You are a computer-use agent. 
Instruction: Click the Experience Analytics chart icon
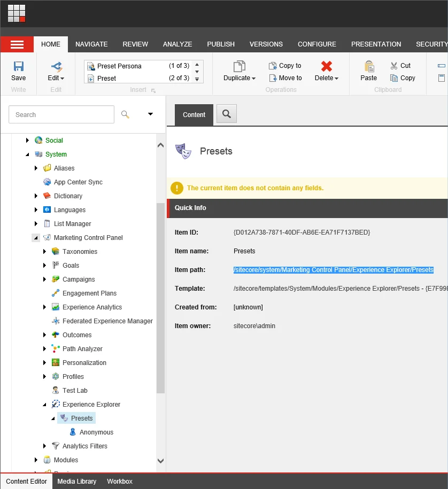tap(56, 307)
